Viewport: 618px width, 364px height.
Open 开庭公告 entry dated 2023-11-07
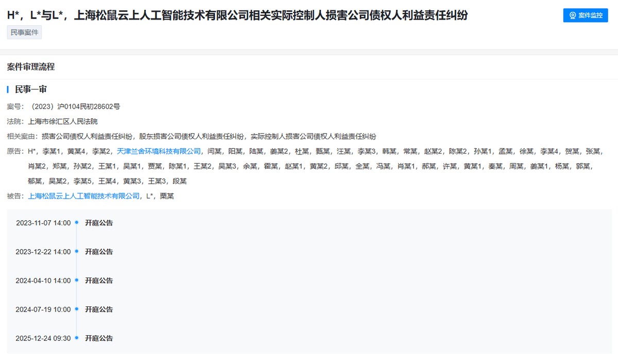point(99,223)
